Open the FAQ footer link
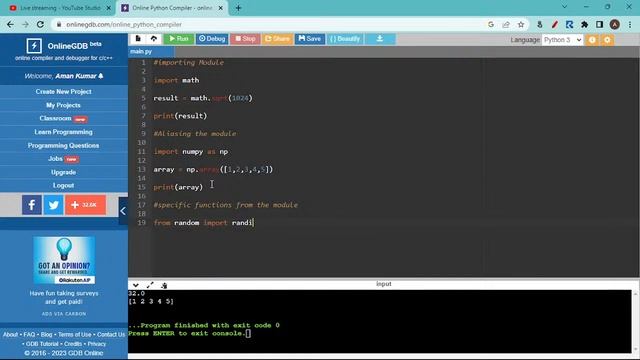The height and width of the screenshot is (360, 640). click(x=29, y=335)
